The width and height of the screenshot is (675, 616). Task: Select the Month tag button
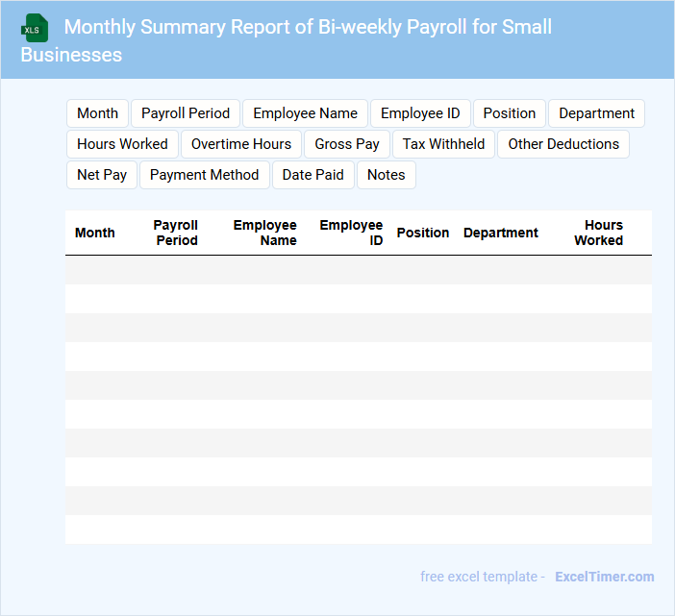(97, 113)
